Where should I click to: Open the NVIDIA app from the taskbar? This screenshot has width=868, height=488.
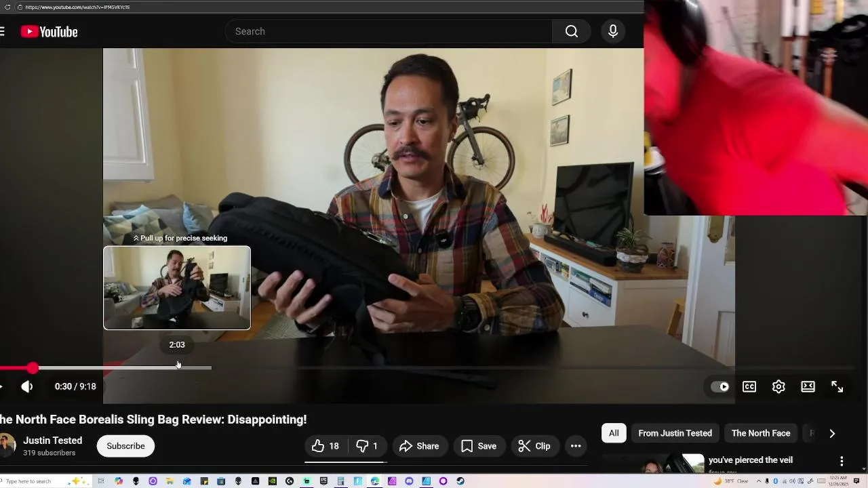pos(272,481)
